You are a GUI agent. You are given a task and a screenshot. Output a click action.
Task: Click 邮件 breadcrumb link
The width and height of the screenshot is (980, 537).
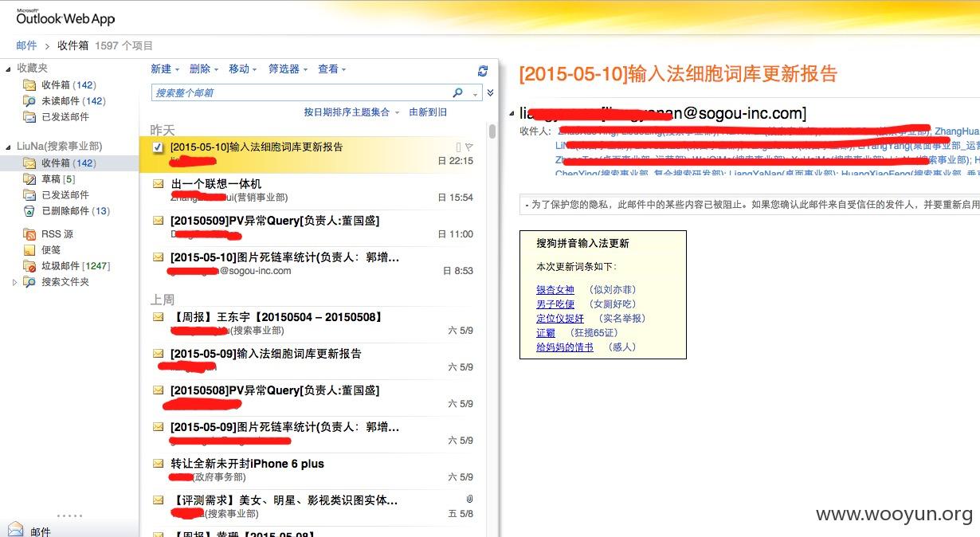[26, 46]
